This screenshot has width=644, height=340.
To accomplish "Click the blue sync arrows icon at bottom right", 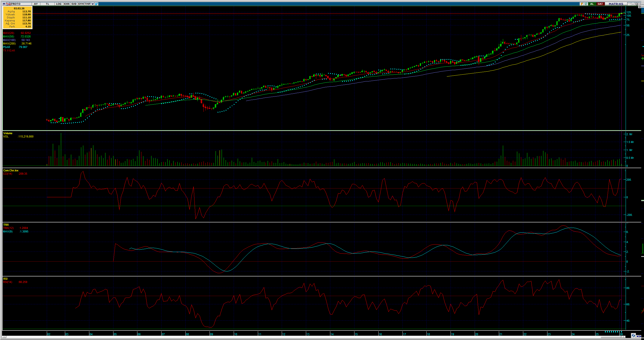I will [633, 335].
